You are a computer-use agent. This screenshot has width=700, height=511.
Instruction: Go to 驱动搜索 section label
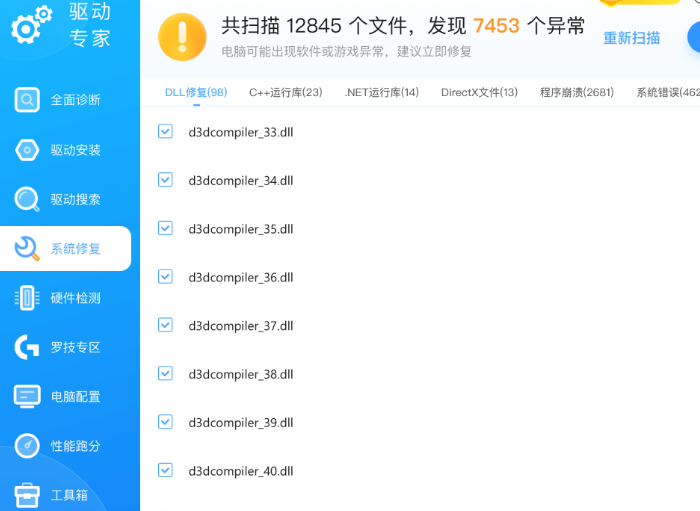pyautogui.click(x=75, y=199)
